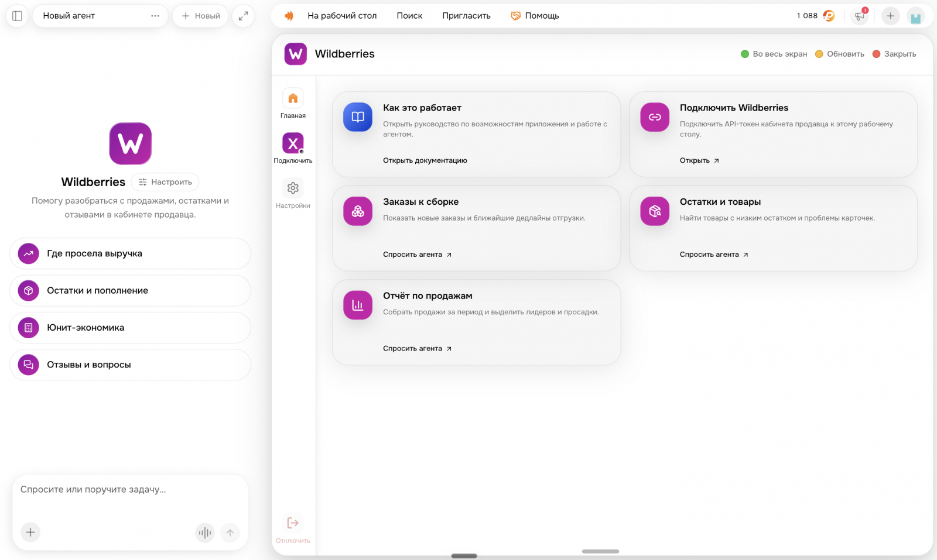937x560 pixels.
Task: Click the Заказы к сборке card title
Action: pyautogui.click(x=421, y=202)
